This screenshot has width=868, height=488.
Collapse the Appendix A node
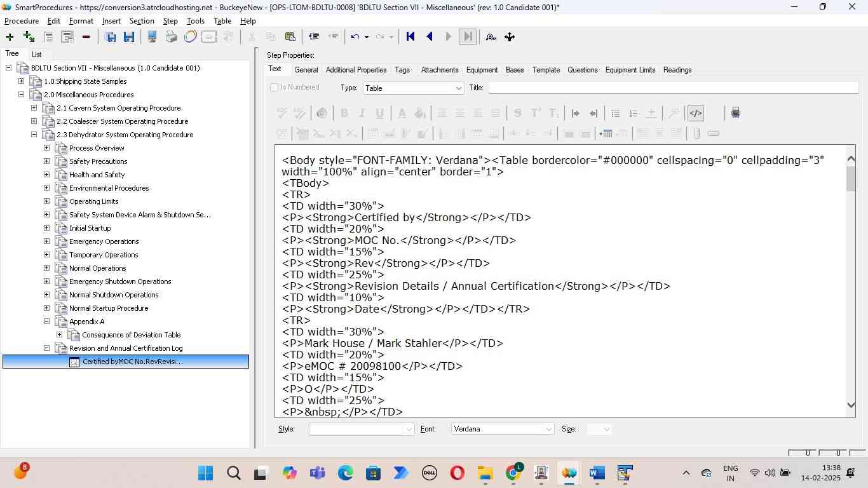pyautogui.click(x=46, y=322)
